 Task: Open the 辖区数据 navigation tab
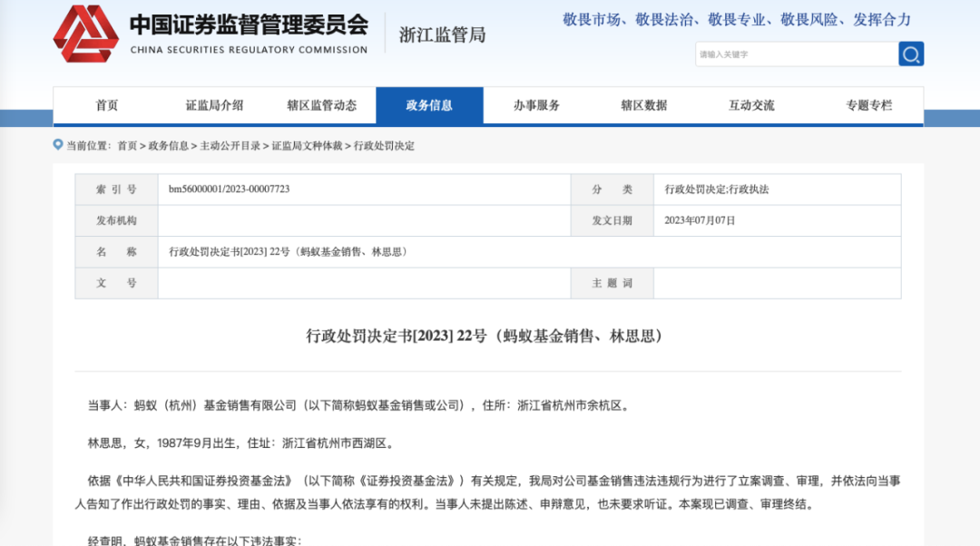click(644, 105)
